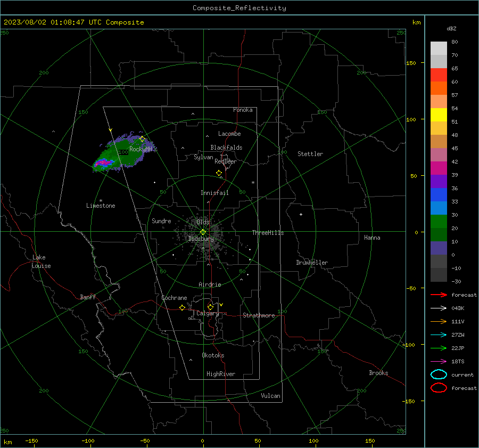Click the Brooks label
479x448 pixels.
[378, 373]
